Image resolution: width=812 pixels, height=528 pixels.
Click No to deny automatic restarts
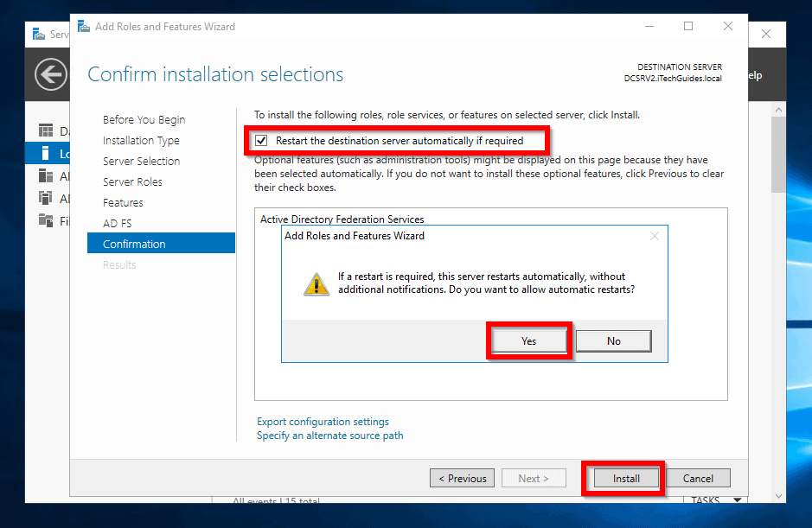coord(613,340)
